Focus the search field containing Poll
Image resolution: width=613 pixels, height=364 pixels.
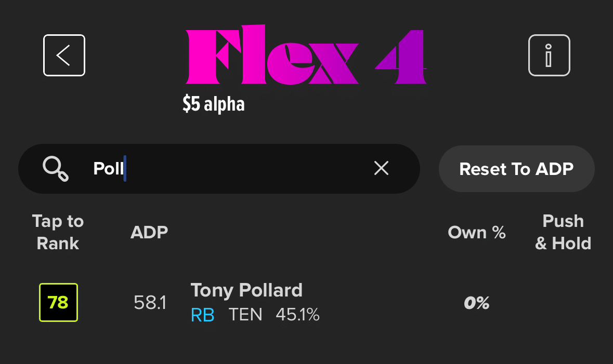click(219, 169)
